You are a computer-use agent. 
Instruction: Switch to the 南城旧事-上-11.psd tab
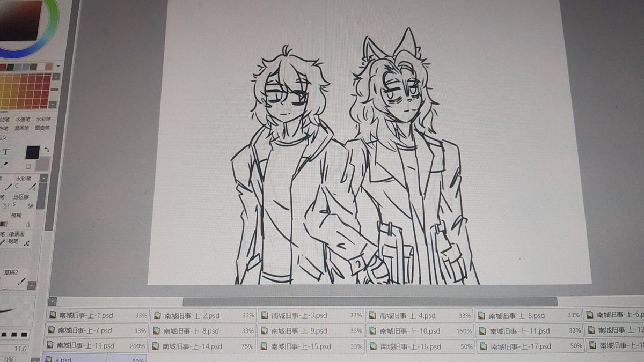(530, 331)
